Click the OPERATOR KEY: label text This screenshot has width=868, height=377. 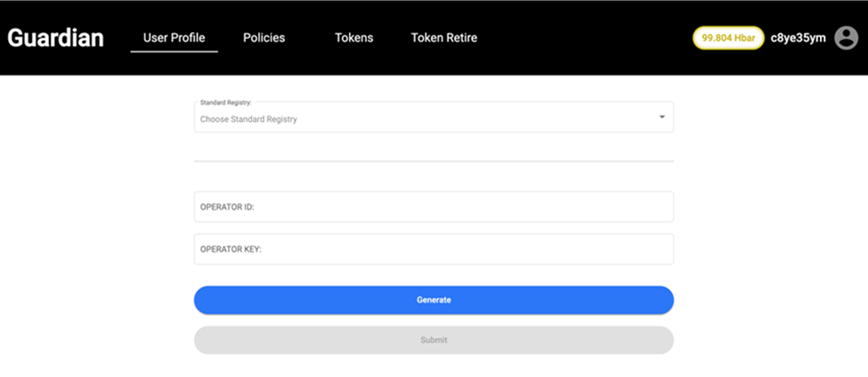(231, 250)
